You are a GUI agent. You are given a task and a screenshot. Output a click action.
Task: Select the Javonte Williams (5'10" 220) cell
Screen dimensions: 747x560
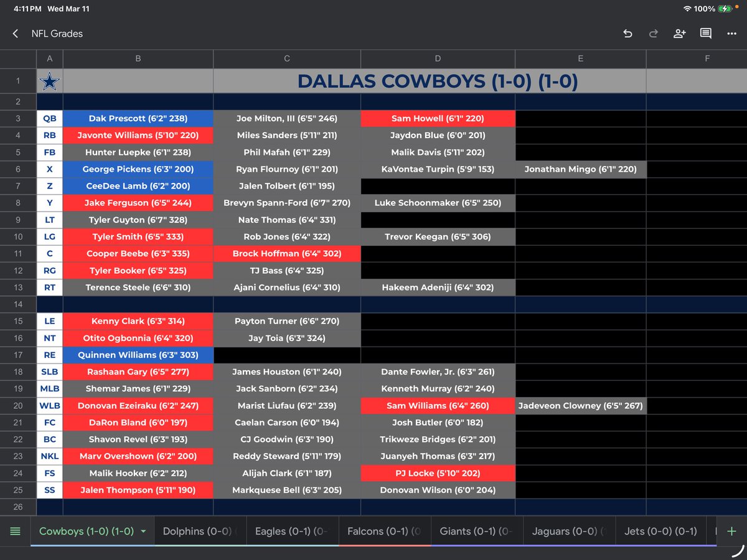click(138, 135)
